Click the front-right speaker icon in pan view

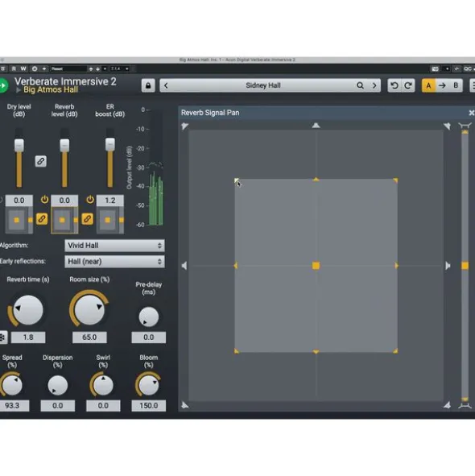447,126
